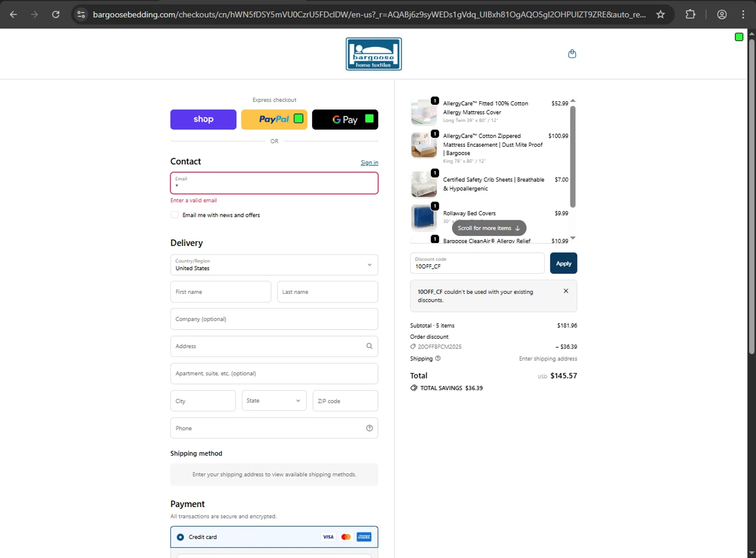Click the shipping info question icon
Image resolution: width=756 pixels, height=558 pixels.
point(438,358)
